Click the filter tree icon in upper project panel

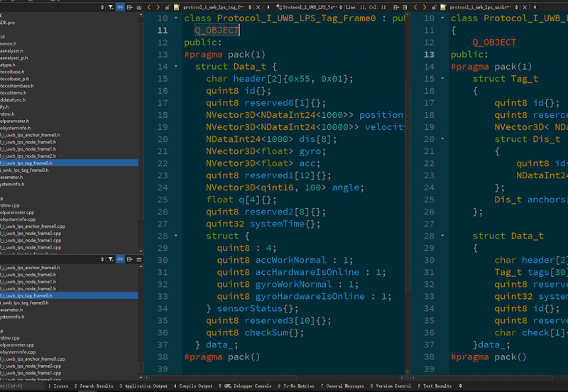pyautogui.click(x=111, y=7)
